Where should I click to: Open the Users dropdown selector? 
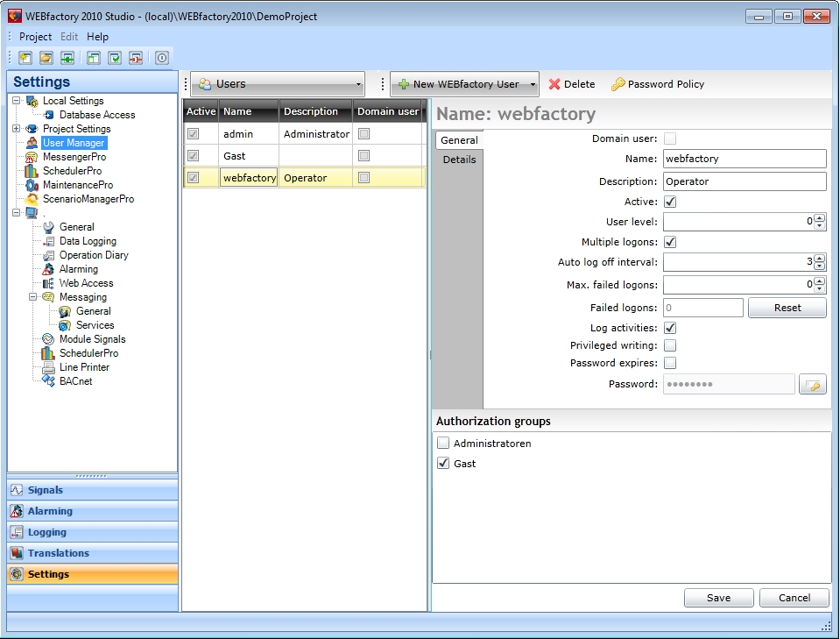coord(277,84)
